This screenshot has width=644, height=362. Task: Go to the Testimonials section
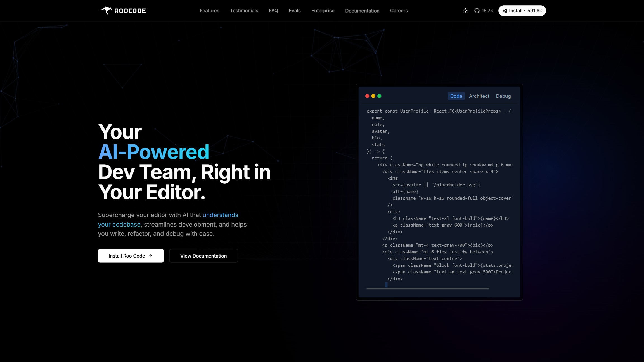[x=244, y=11]
